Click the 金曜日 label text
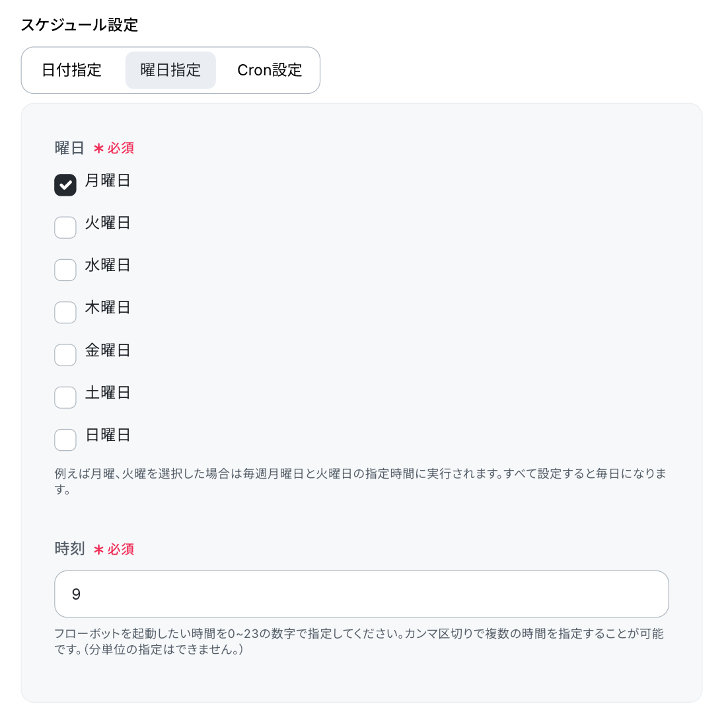Screen dimensions: 728x710 [107, 350]
